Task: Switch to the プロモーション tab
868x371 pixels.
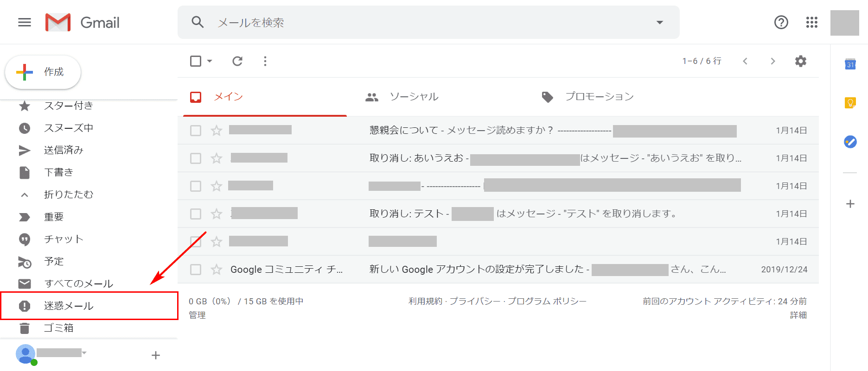Action: point(617,97)
